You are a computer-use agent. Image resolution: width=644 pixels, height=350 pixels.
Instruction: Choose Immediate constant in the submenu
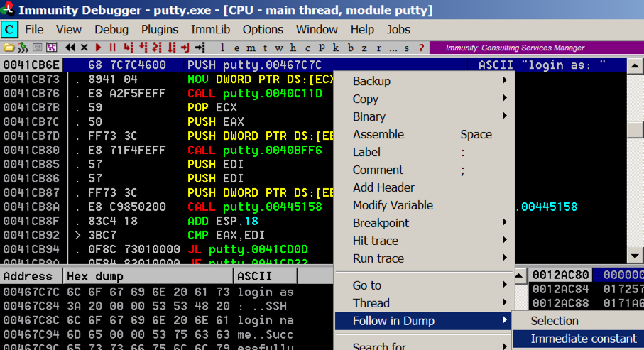pyautogui.click(x=584, y=339)
